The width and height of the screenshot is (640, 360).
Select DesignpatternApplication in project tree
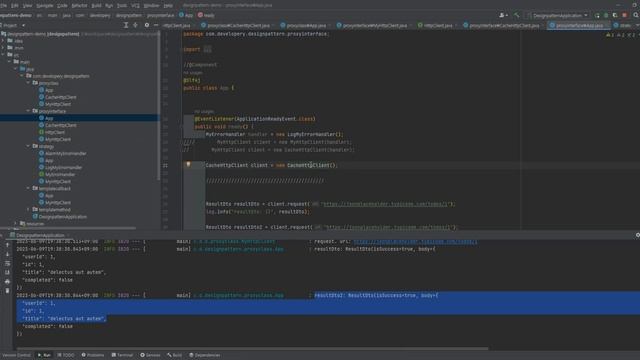tap(62, 217)
